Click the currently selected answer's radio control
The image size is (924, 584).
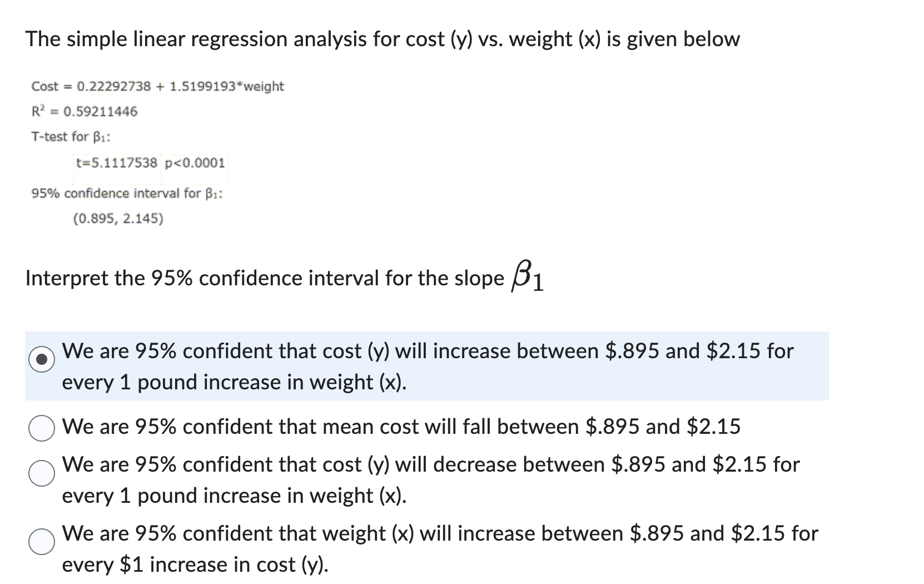42,359
